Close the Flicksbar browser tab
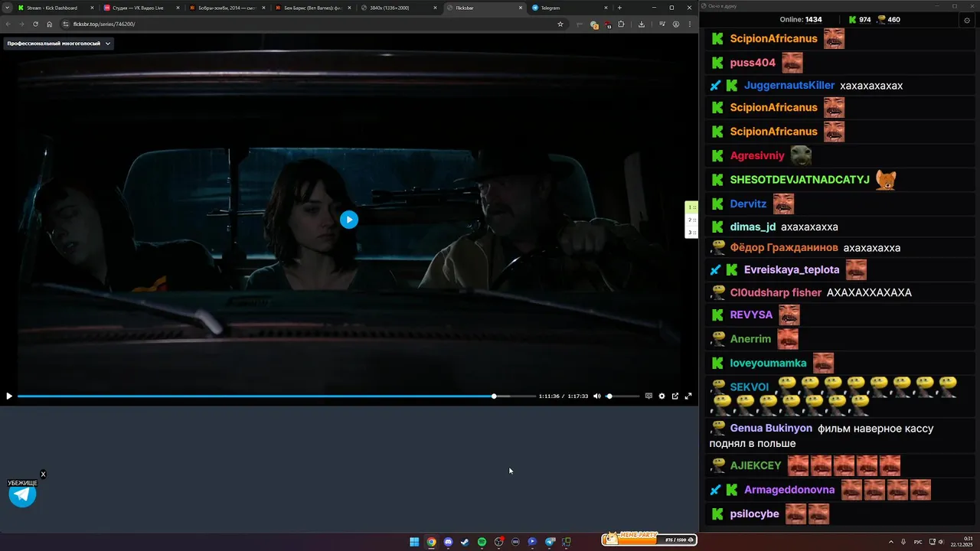This screenshot has height=551, width=980. click(x=521, y=8)
